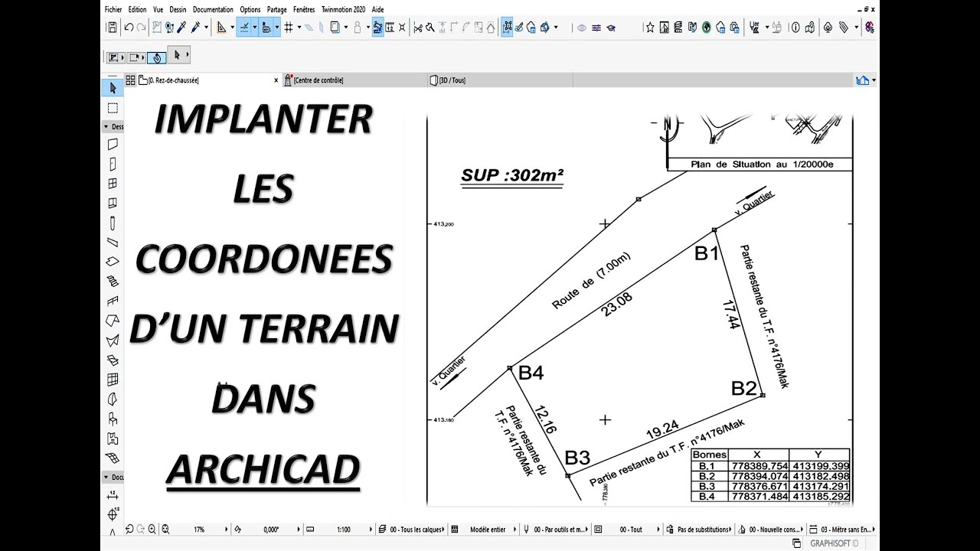Click the Redo arrow
Viewport: 980px width, 551px height.
click(142, 28)
